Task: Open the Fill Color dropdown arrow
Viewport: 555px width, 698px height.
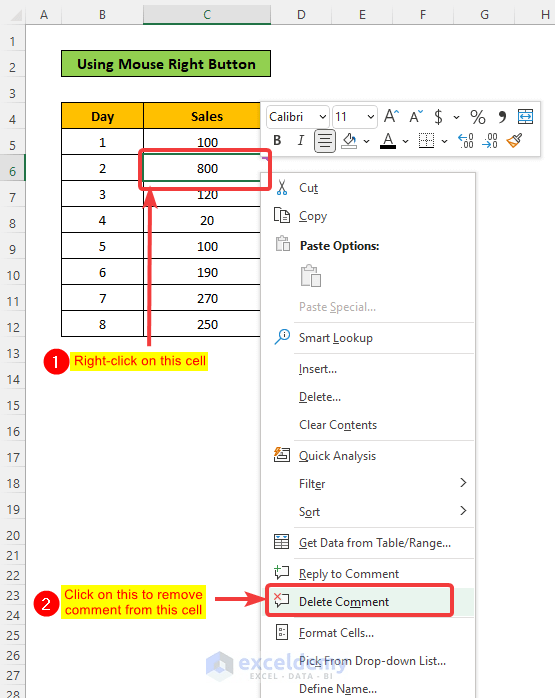Action: [x=366, y=142]
